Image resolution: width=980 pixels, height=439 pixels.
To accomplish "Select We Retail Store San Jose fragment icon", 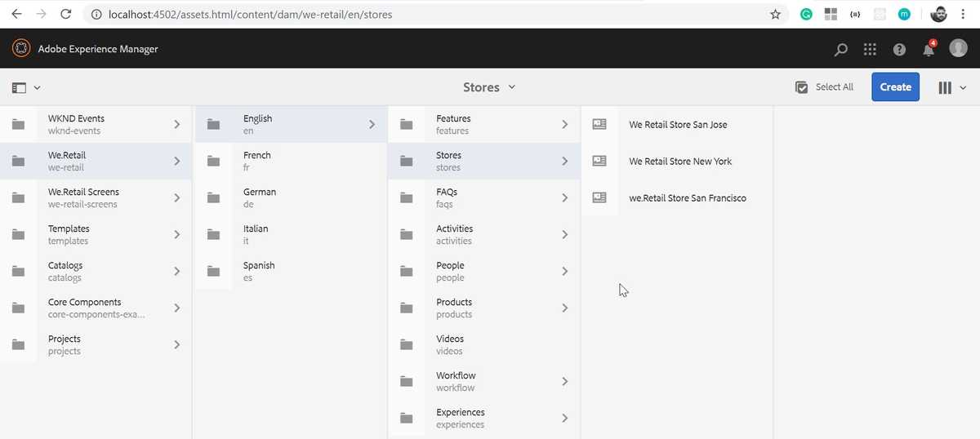I will point(599,125).
